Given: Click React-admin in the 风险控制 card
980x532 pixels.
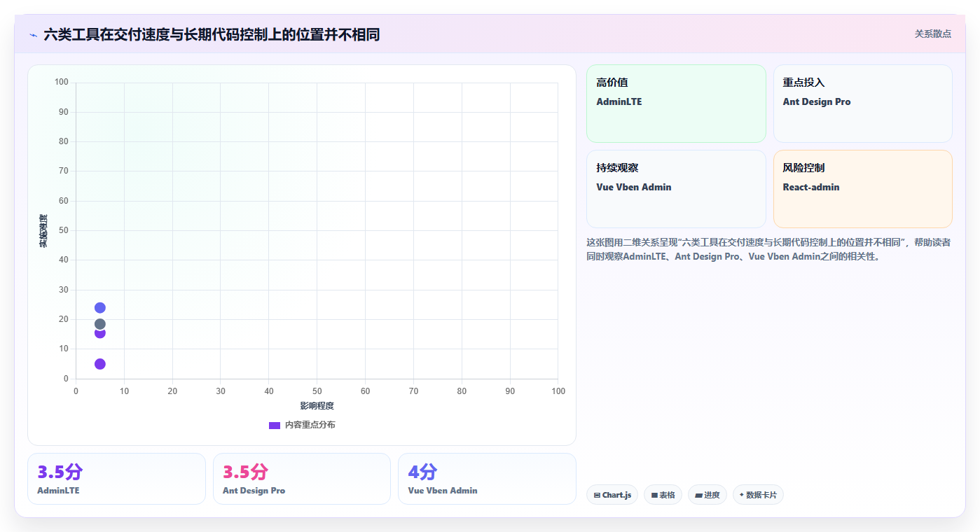Looking at the screenshot, I should (x=811, y=187).
